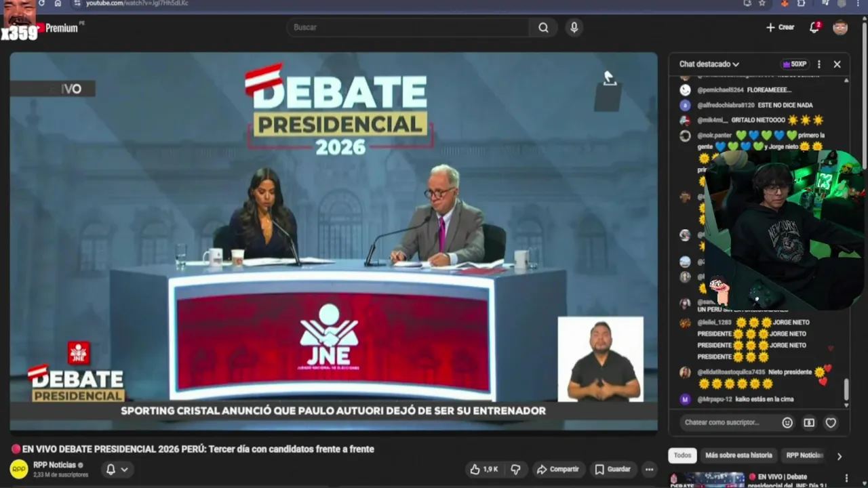Open Super Chat dollar icon
The height and width of the screenshot is (488, 868).
(809, 423)
